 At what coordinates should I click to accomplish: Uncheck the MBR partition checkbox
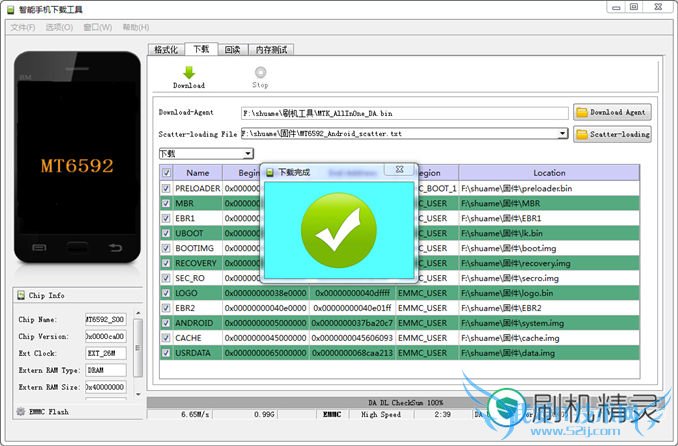click(x=166, y=203)
